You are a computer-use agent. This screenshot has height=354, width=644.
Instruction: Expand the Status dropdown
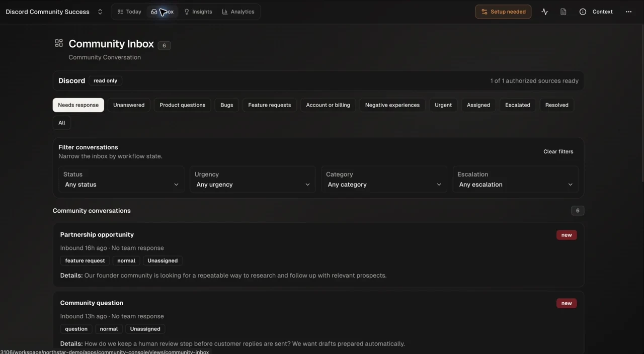click(121, 180)
